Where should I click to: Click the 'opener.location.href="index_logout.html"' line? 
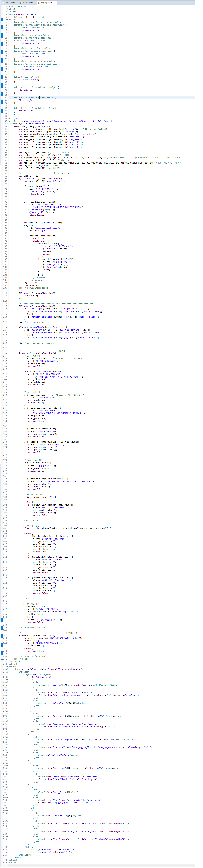click(x=53, y=611)
